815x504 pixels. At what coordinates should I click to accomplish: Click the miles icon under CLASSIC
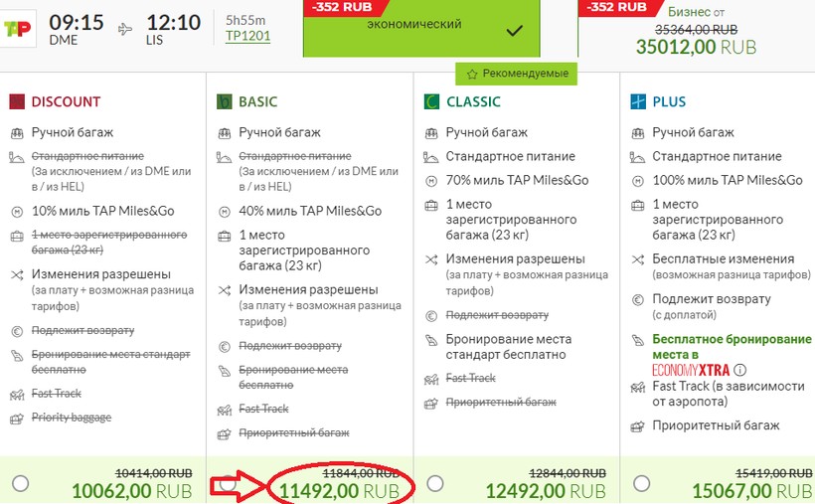click(x=431, y=182)
